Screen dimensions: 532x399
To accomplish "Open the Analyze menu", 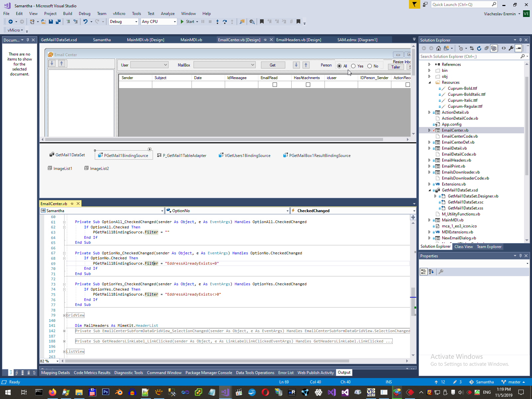I will (168, 14).
